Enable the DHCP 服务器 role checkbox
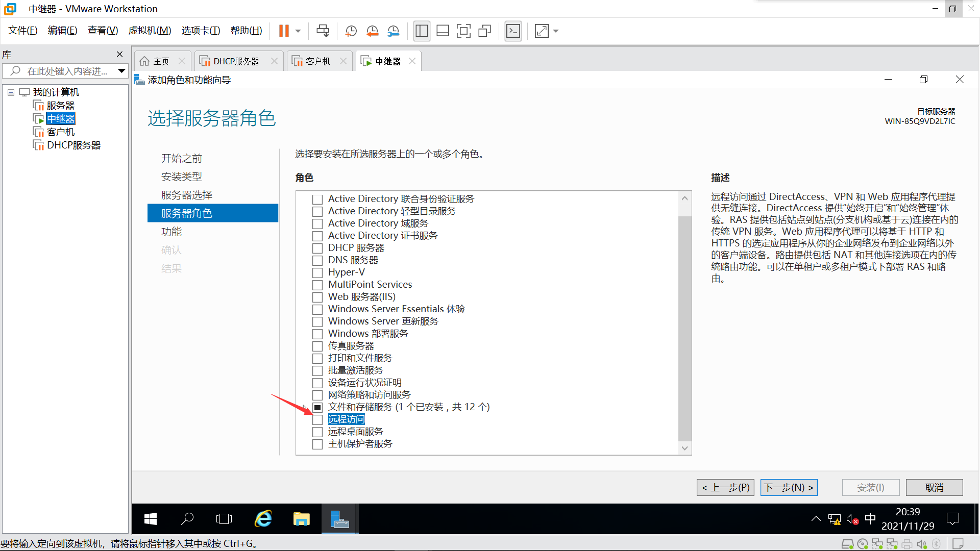 pos(317,248)
